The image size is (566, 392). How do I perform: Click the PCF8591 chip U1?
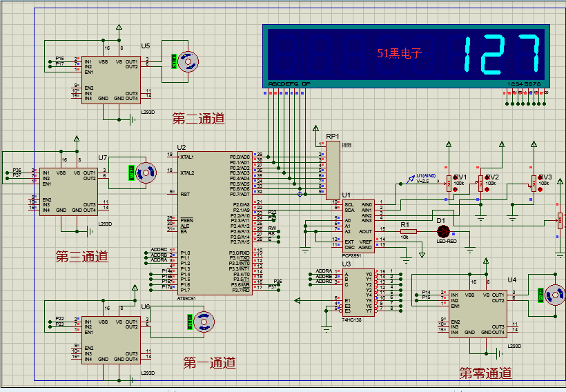(356, 226)
